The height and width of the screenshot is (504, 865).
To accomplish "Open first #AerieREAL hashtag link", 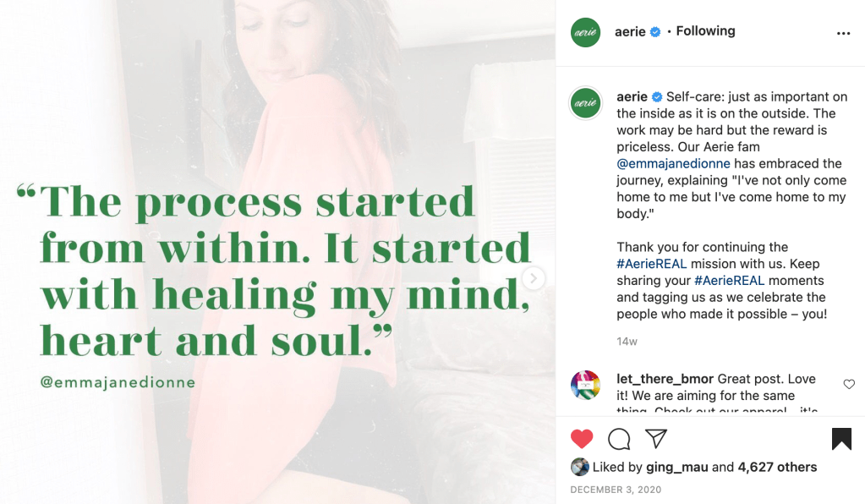I will pos(652,264).
